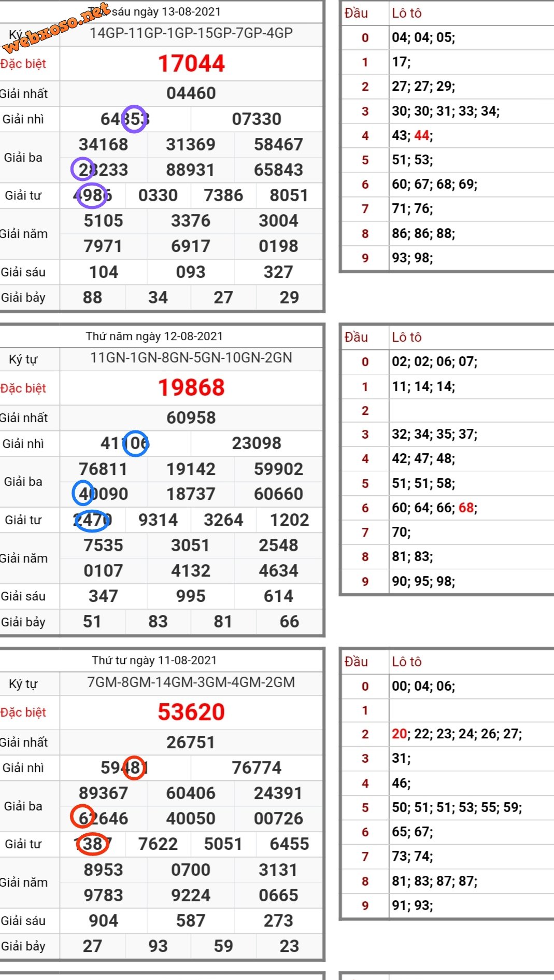
Task: Select the first prize number 26751
Action: [191, 743]
